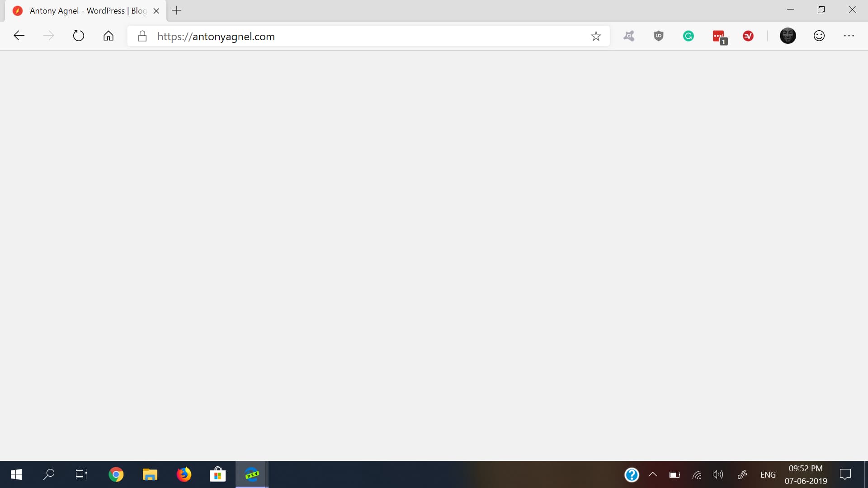Viewport: 868px width, 488px height.
Task: Open the Settings and more menu
Action: click(850, 36)
